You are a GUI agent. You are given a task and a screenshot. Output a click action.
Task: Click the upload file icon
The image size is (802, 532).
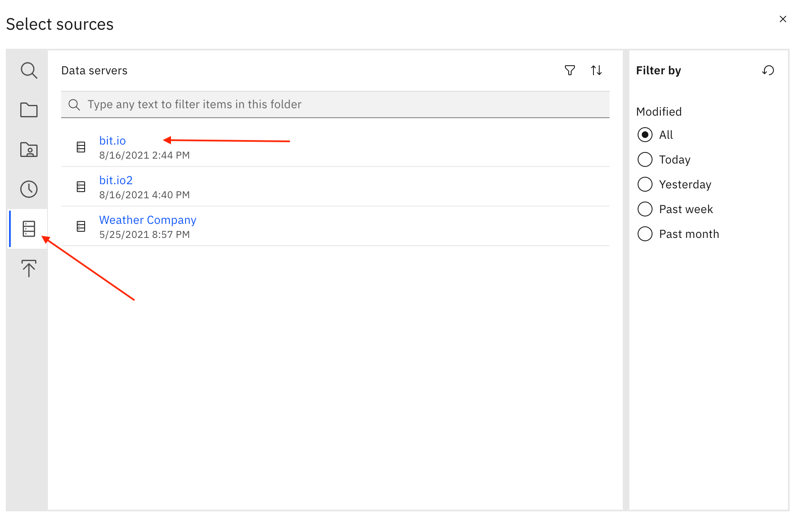pos(29,268)
